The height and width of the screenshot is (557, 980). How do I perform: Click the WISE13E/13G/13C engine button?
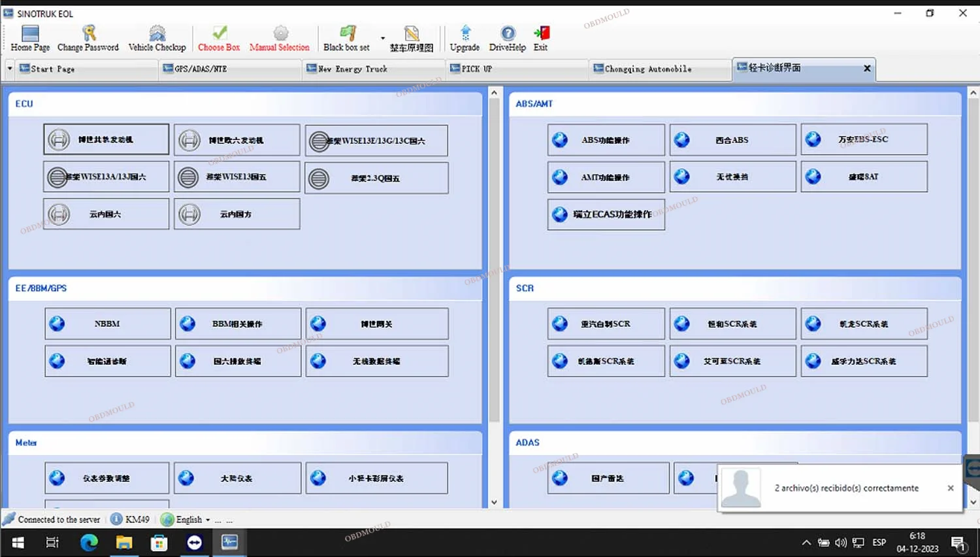point(376,141)
